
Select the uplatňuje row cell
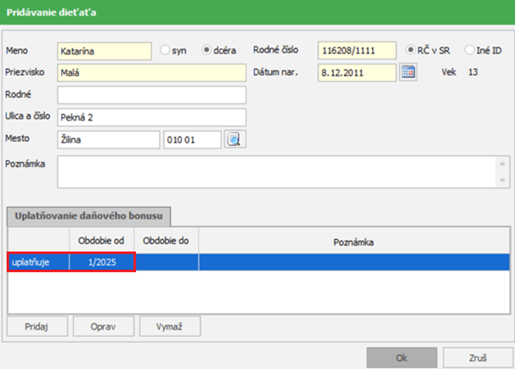(x=38, y=262)
